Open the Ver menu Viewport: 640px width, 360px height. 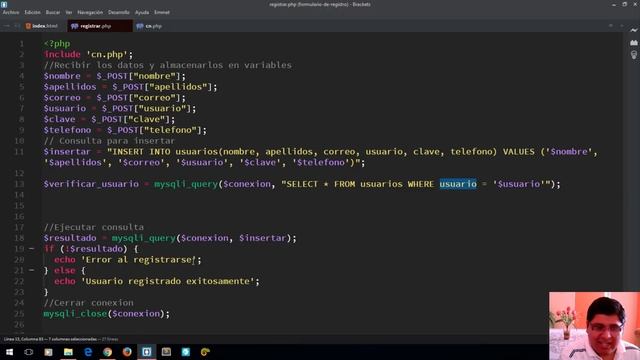point(69,12)
